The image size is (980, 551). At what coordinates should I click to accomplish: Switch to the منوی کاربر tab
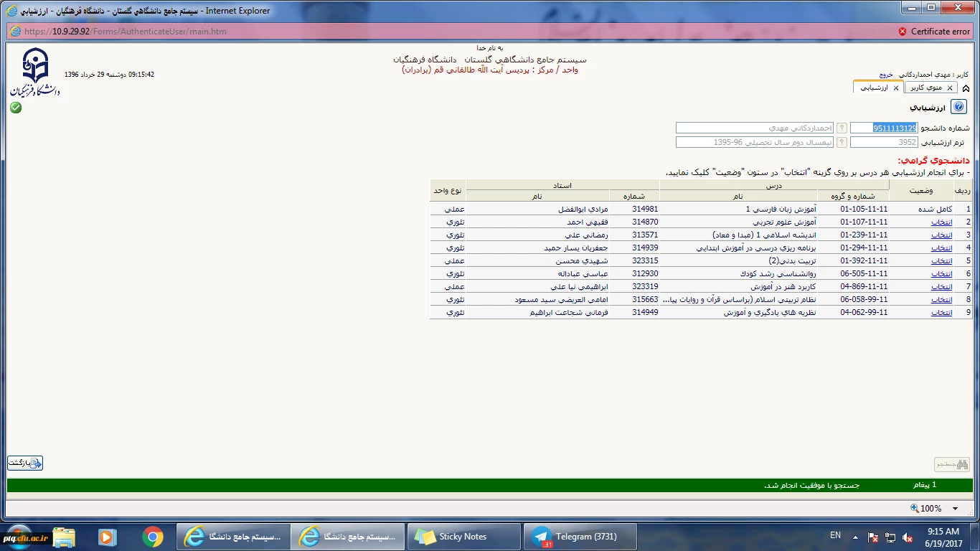[925, 88]
